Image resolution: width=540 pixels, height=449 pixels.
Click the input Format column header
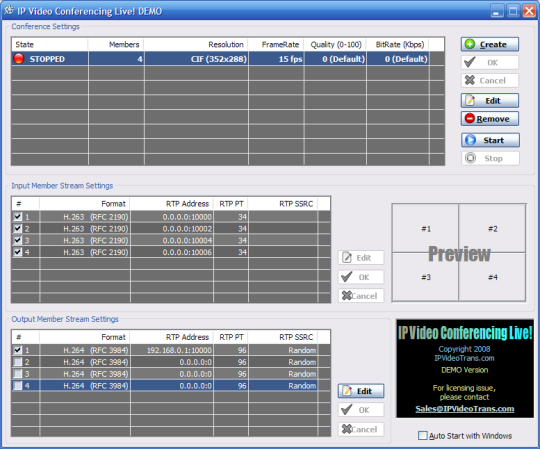[x=85, y=203]
